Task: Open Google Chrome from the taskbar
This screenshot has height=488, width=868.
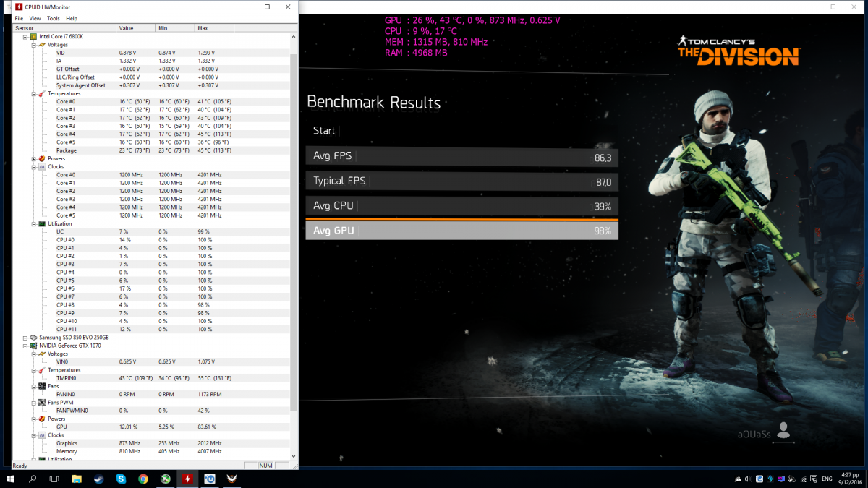Action: pyautogui.click(x=143, y=479)
